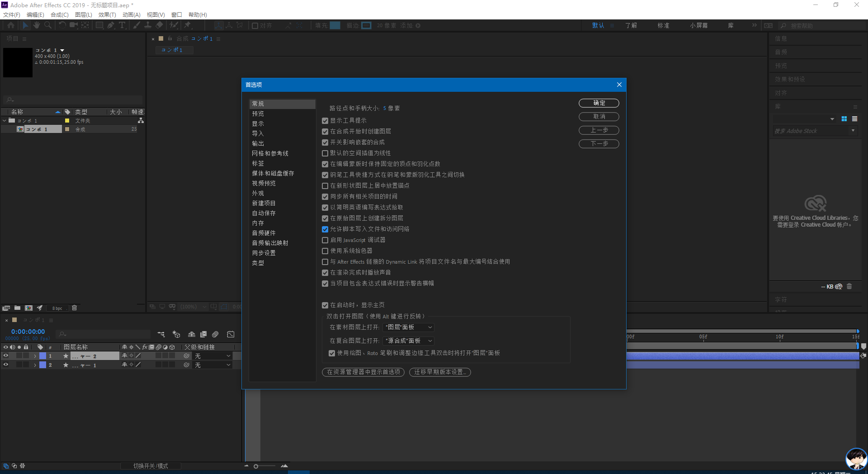Open the 文件(F) menu
Image resolution: width=868 pixels, height=474 pixels.
click(12, 15)
